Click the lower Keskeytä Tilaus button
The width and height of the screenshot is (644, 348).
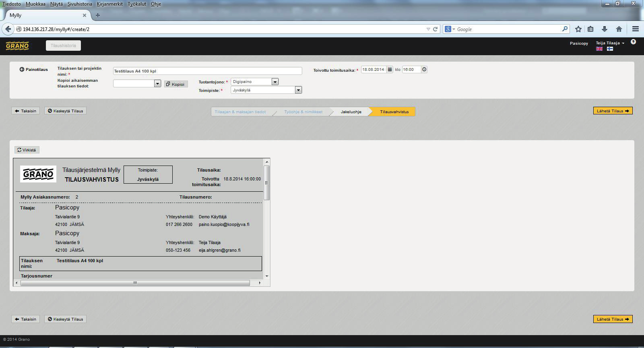coord(65,319)
